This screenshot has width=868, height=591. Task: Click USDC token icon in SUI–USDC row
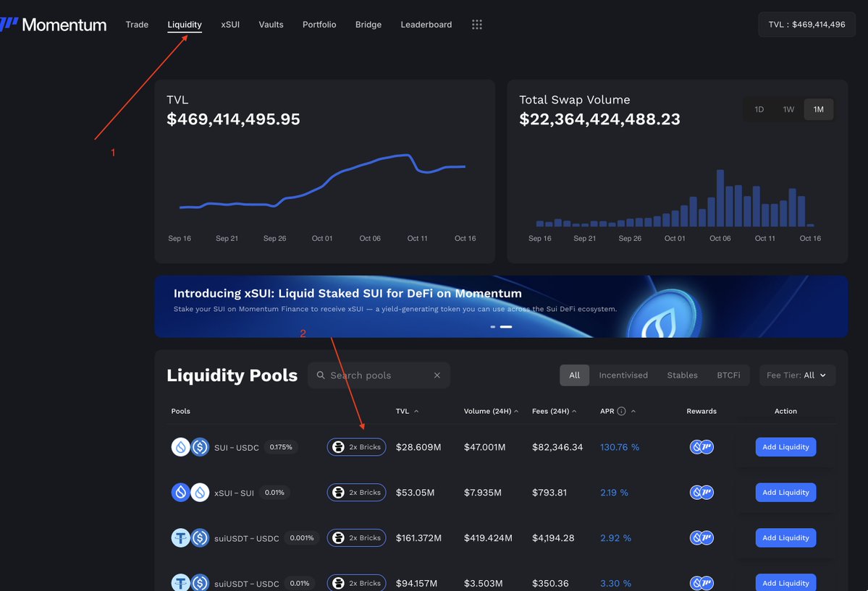coord(200,446)
